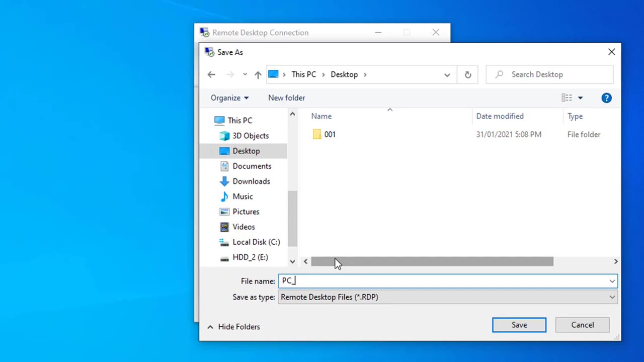This screenshot has height=362, width=644.
Task: Click date 31/01/2021 5:08 PM cell
Action: pos(509,134)
